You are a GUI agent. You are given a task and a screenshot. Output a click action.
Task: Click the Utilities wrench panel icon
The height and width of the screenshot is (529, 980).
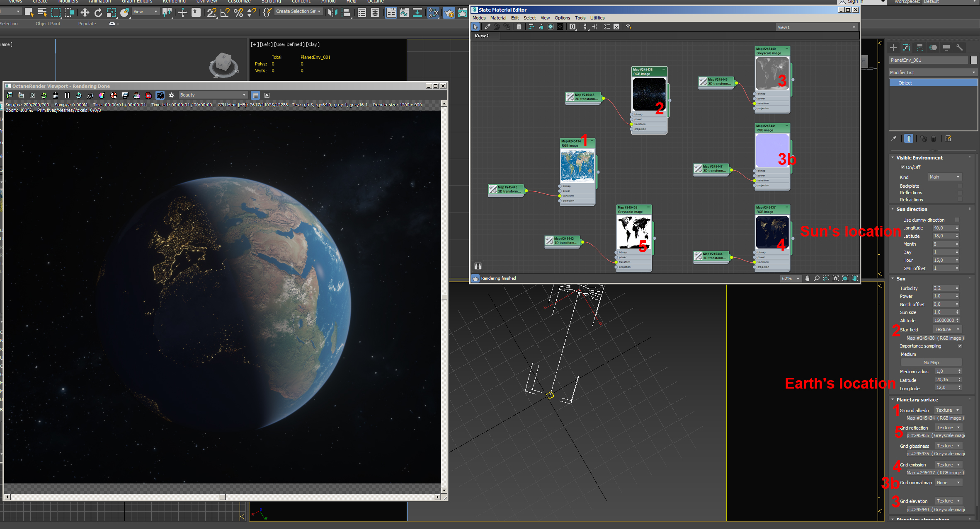pyautogui.click(x=959, y=48)
